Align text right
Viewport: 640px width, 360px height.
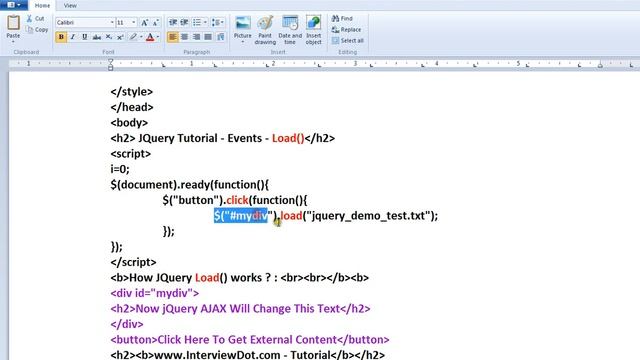coord(196,37)
